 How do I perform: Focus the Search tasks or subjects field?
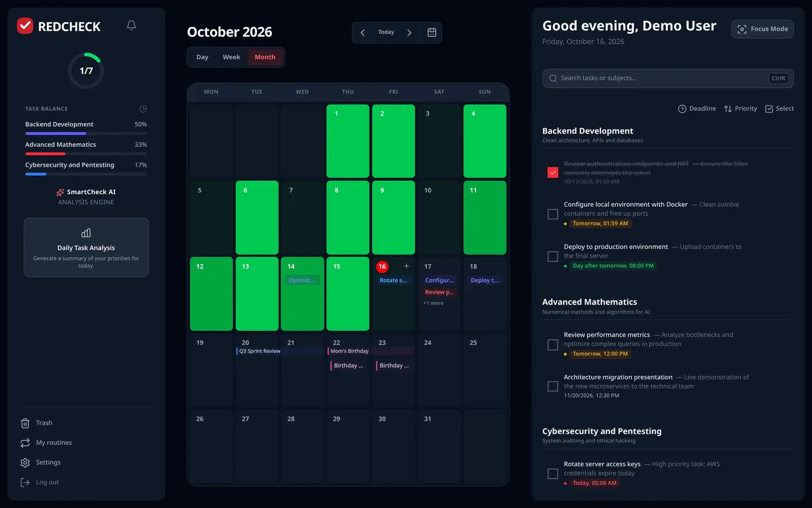[x=668, y=78]
